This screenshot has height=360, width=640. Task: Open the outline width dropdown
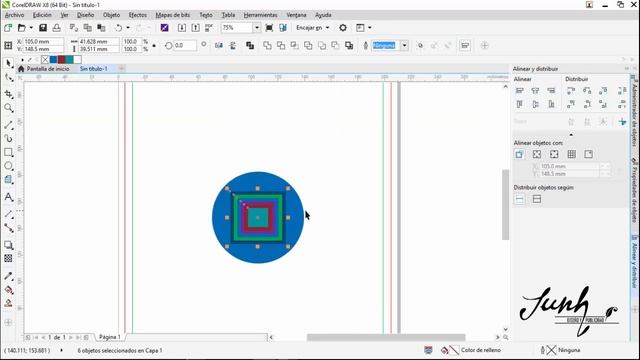[x=404, y=45]
